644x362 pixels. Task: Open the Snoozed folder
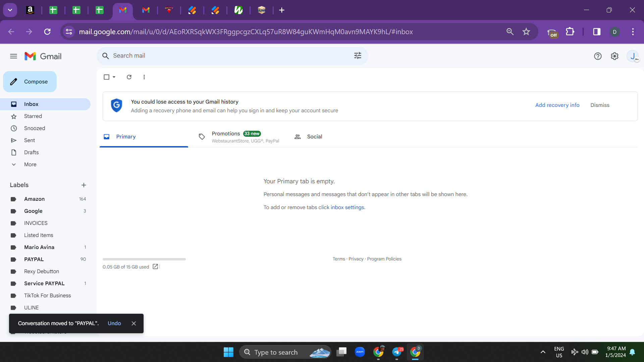35,128
